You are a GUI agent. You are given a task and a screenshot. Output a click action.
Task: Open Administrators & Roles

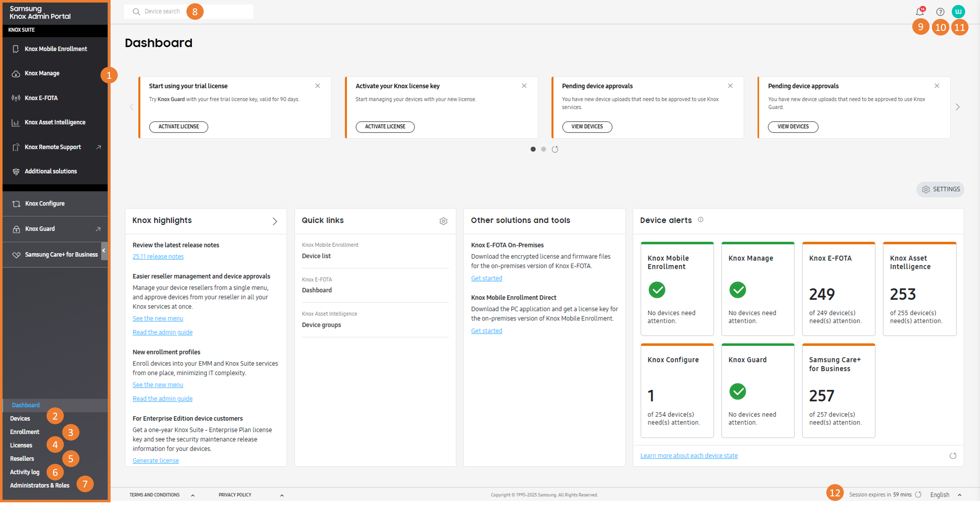(40, 485)
